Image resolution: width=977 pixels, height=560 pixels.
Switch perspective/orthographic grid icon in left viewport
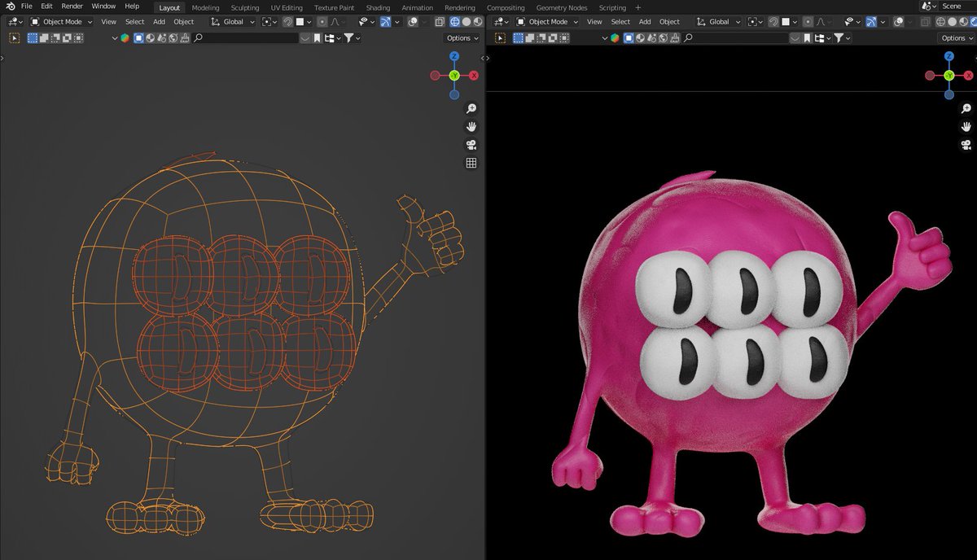point(471,163)
